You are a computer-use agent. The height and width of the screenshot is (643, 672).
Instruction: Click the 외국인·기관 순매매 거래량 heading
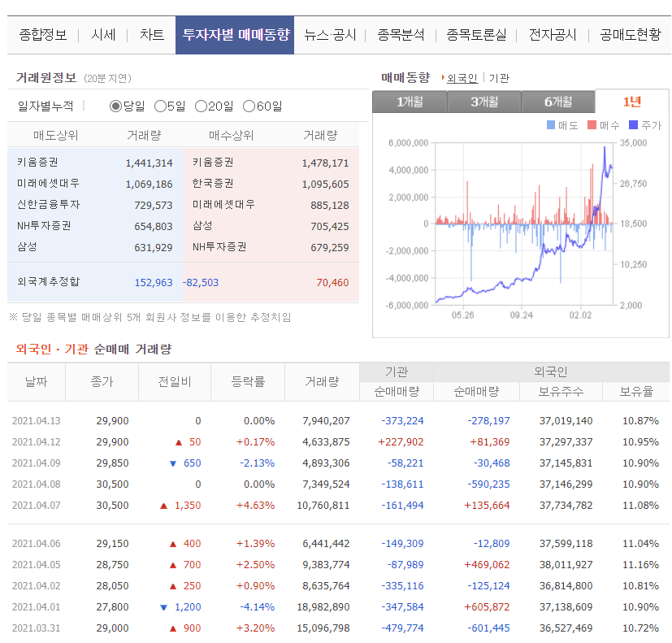(x=93, y=349)
